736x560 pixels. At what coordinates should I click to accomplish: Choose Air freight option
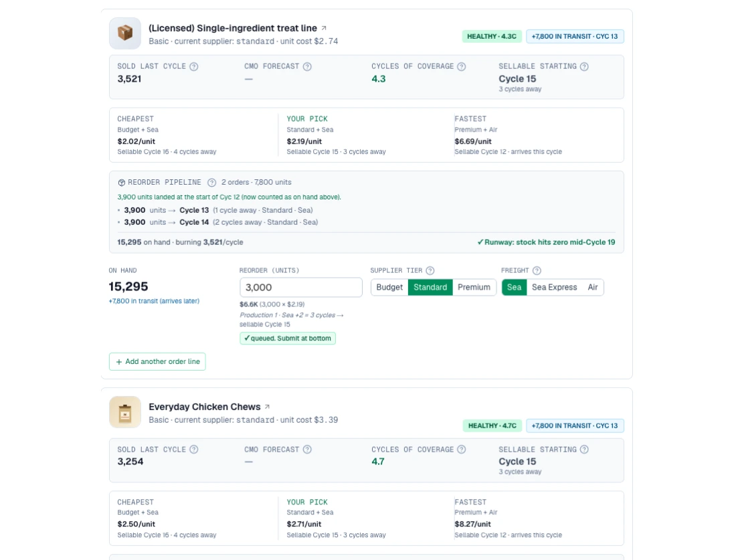pos(593,287)
